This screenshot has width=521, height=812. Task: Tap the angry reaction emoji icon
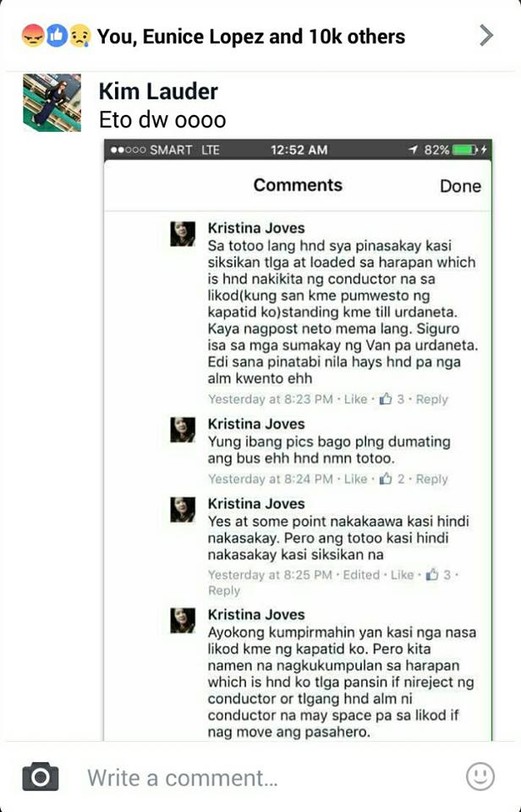click(33, 36)
